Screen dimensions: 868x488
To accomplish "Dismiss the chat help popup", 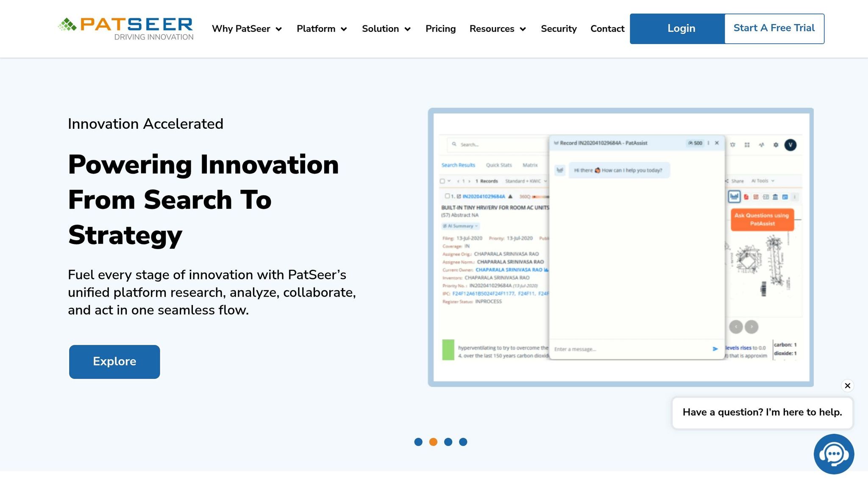I will pos(847,385).
